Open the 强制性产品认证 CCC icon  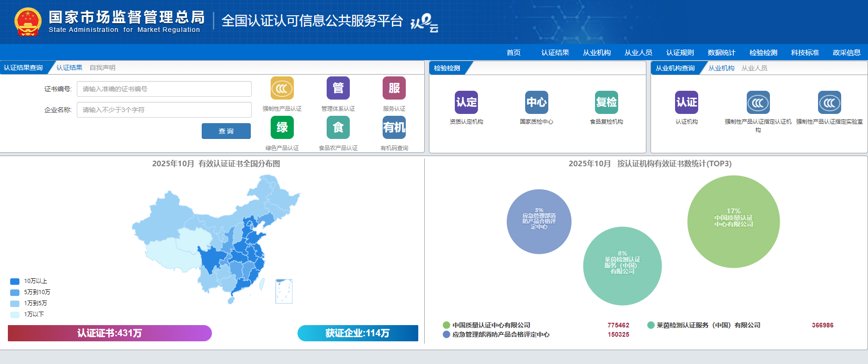pyautogui.click(x=282, y=88)
